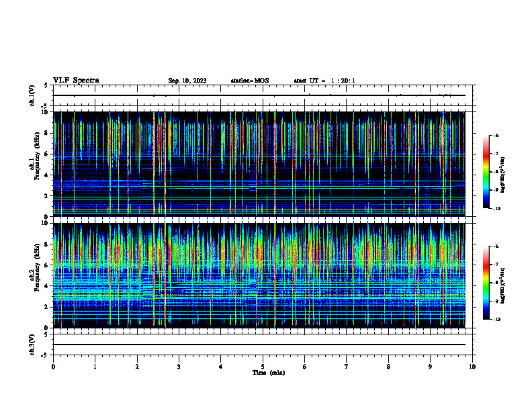This screenshot has height=411, width=532.
Task: Click the "ch.1(V)" waveform axis label
Action: coord(32,95)
